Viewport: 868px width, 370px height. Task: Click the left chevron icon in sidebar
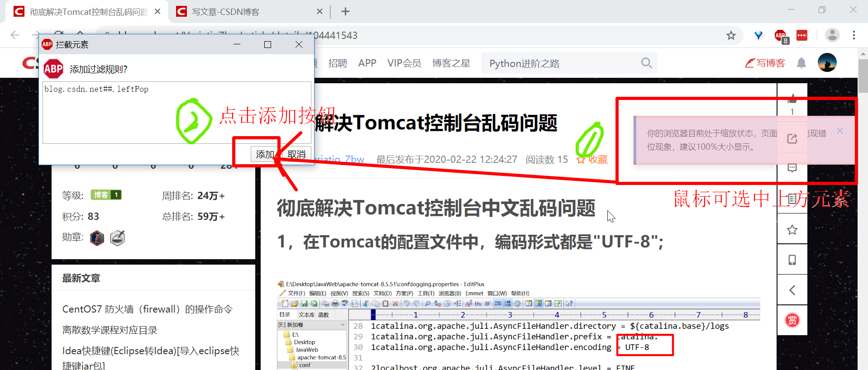click(792, 290)
